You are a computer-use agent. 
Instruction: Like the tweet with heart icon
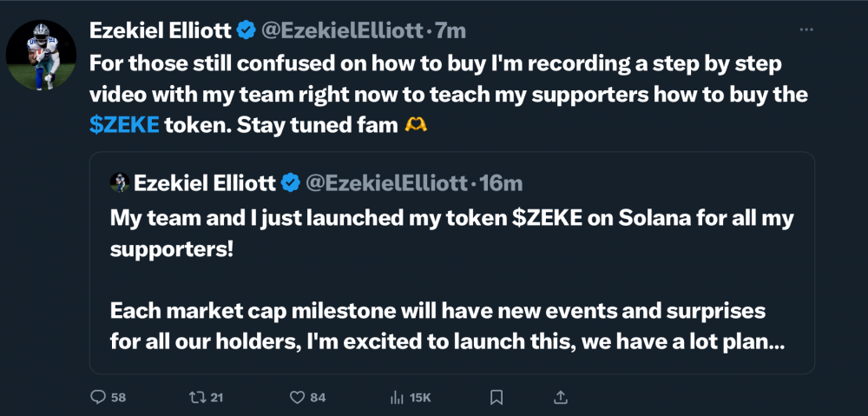(299, 398)
